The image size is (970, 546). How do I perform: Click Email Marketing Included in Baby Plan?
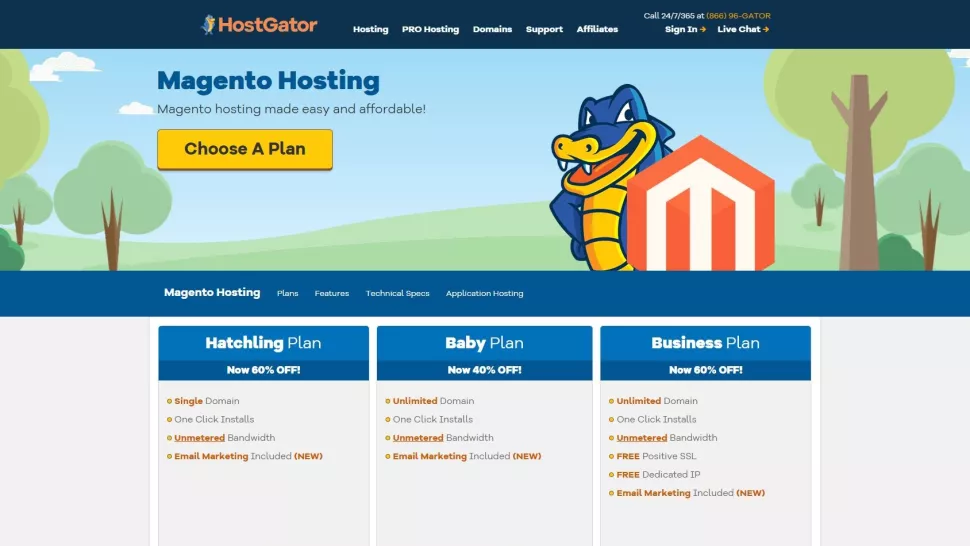pyautogui.click(x=467, y=456)
